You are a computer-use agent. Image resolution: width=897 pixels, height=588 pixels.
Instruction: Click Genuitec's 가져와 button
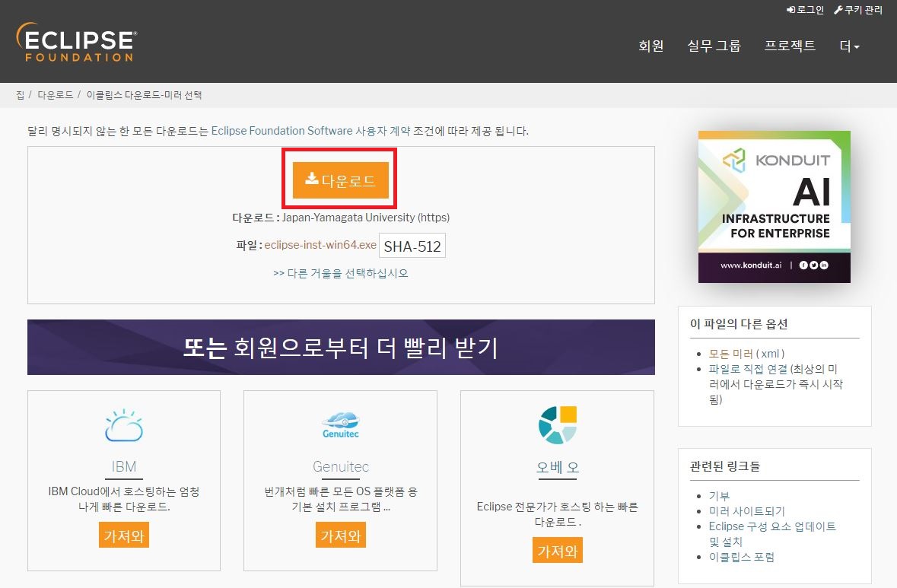coord(340,536)
